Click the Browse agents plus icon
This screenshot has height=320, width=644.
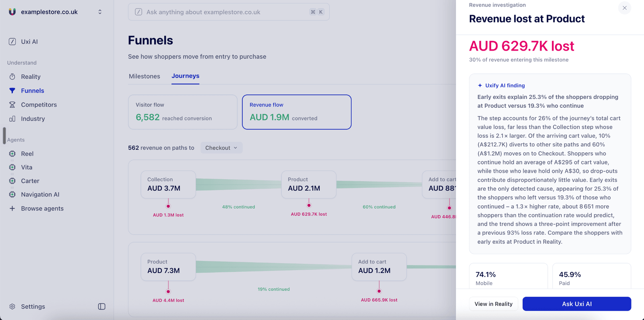(12, 208)
